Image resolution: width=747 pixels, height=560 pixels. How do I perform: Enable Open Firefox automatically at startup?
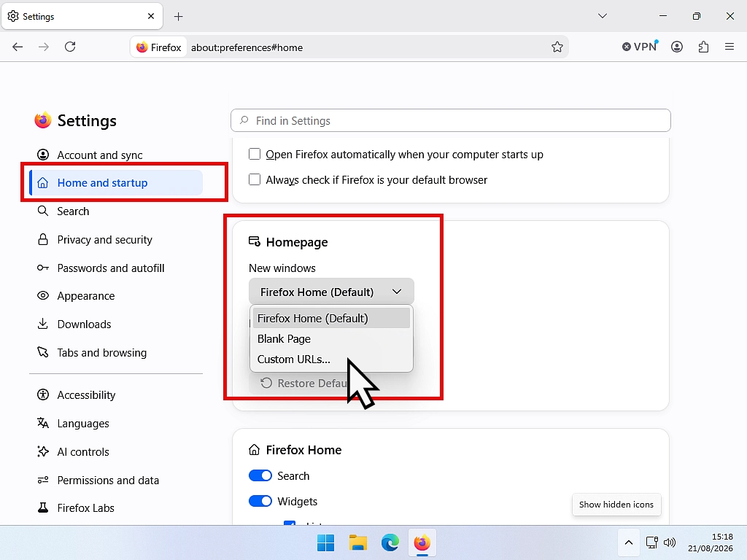[x=255, y=155]
